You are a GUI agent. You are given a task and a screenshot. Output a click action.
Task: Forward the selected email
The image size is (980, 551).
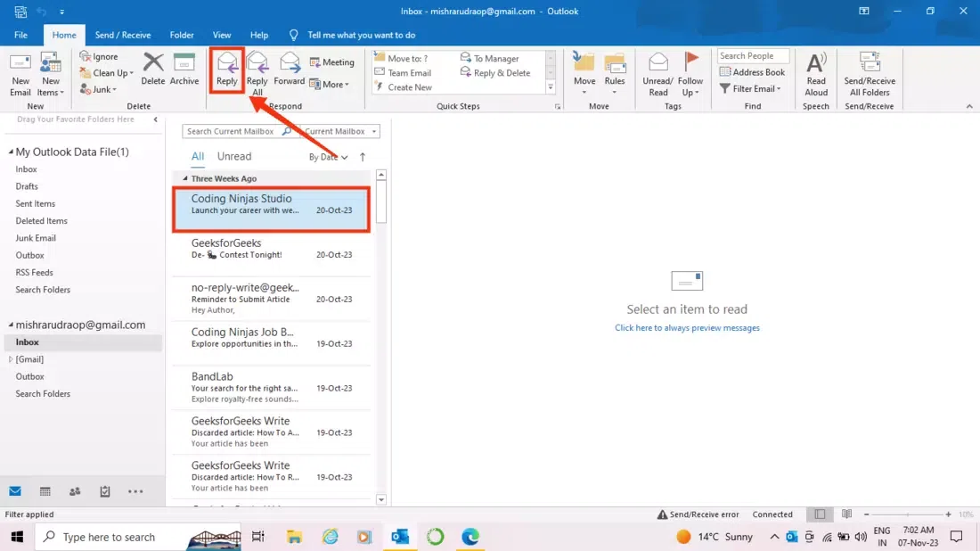289,69
